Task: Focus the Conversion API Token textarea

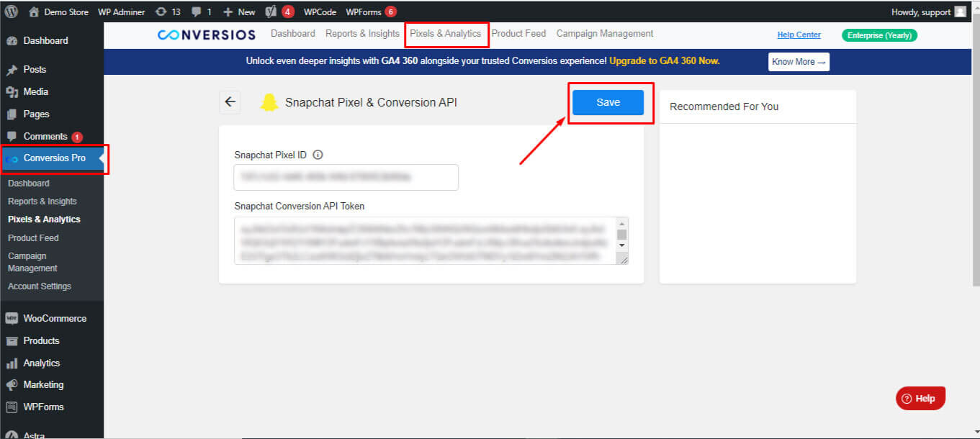Action: (431, 241)
